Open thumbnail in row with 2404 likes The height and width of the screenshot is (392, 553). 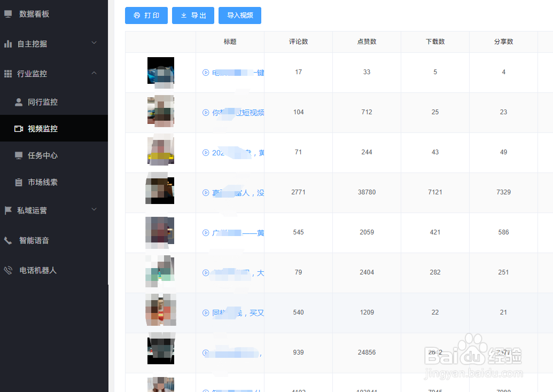coord(160,271)
